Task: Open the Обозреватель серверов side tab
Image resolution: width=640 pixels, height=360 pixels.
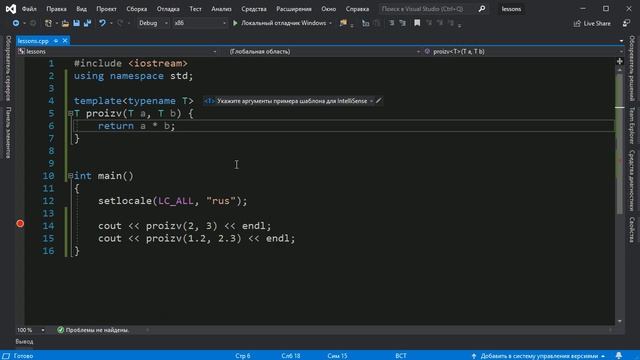Action: pos(8,68)
